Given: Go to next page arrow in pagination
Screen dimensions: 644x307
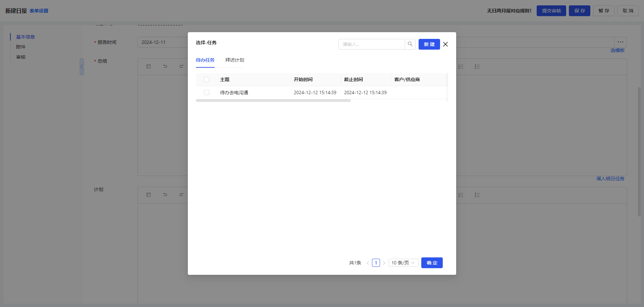Looking at the screenshot, I should [x=384, y=263].
